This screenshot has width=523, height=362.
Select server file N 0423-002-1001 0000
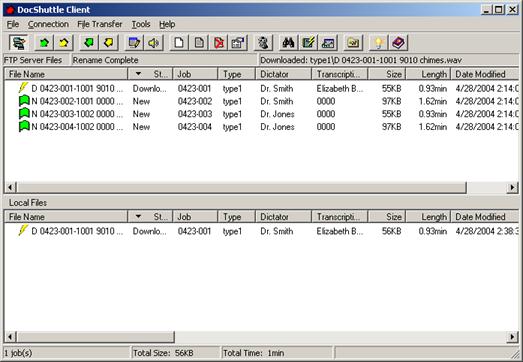coord(77,101)
